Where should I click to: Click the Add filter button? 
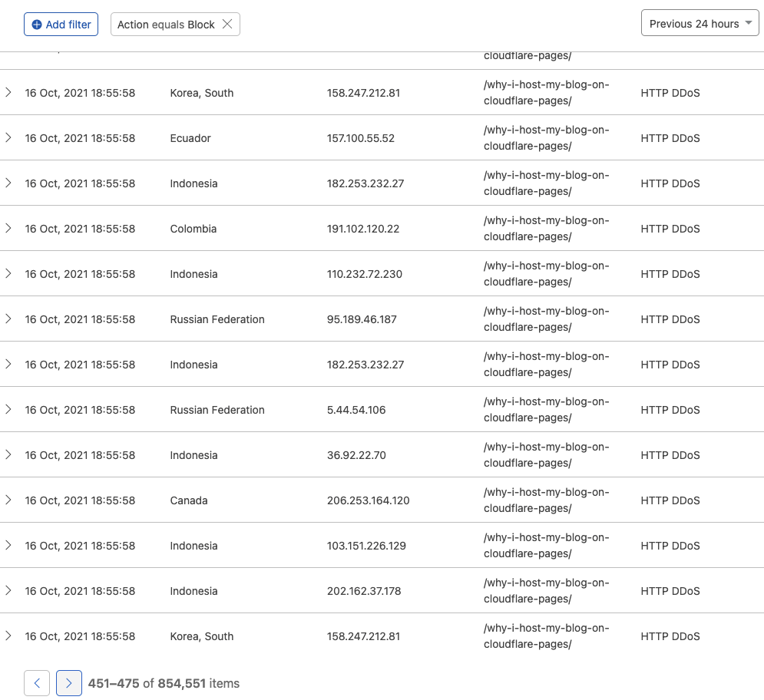pyautogui.click(x=61, y=25)
